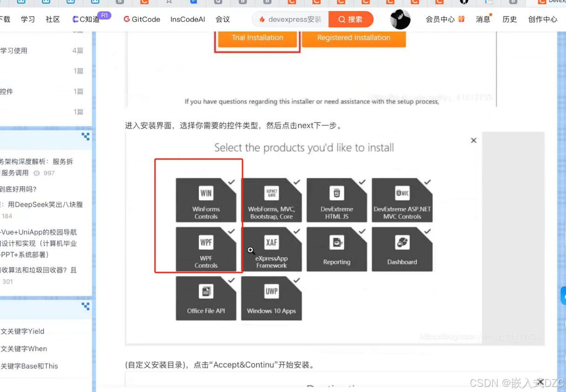Open the article 用DeepSeek笑出八块腹
This screenshot has height=392, width=566.
tap(41, 205)
